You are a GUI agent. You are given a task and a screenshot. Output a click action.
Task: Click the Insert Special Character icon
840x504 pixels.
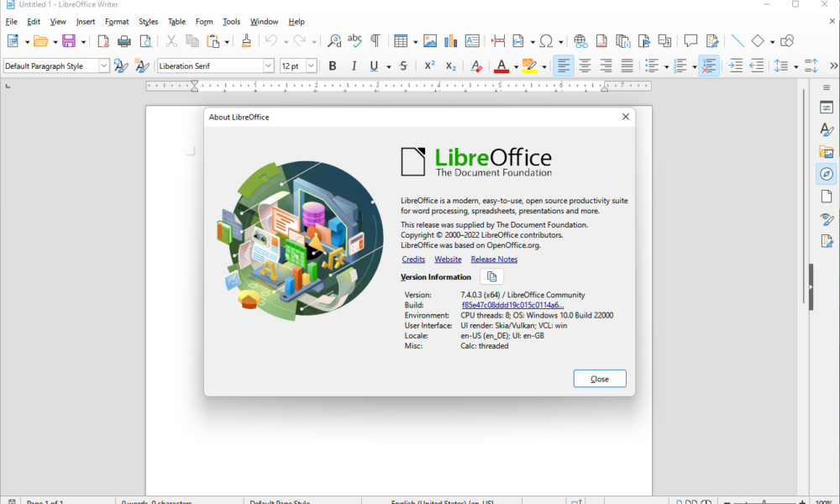(x=548, y=40)
